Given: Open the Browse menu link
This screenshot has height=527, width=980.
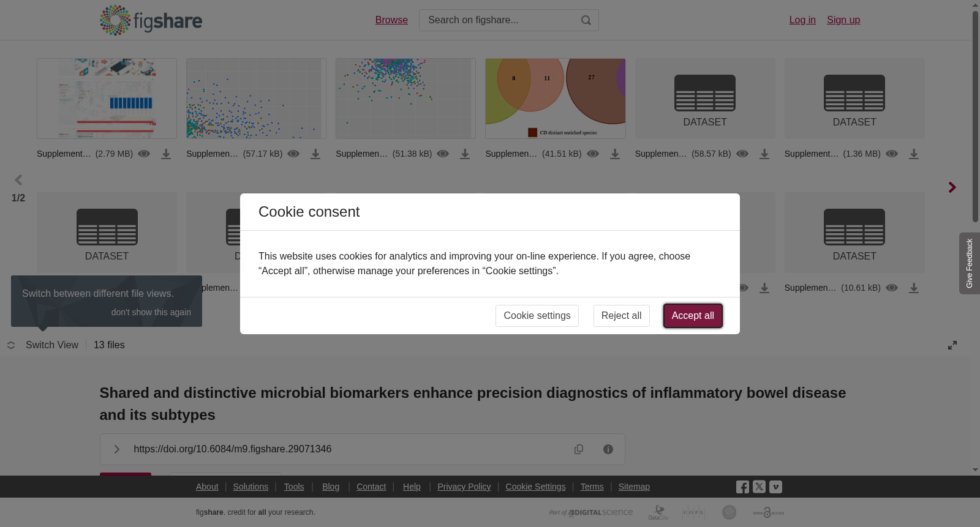Looking at the screenshot, I should 391,20.
